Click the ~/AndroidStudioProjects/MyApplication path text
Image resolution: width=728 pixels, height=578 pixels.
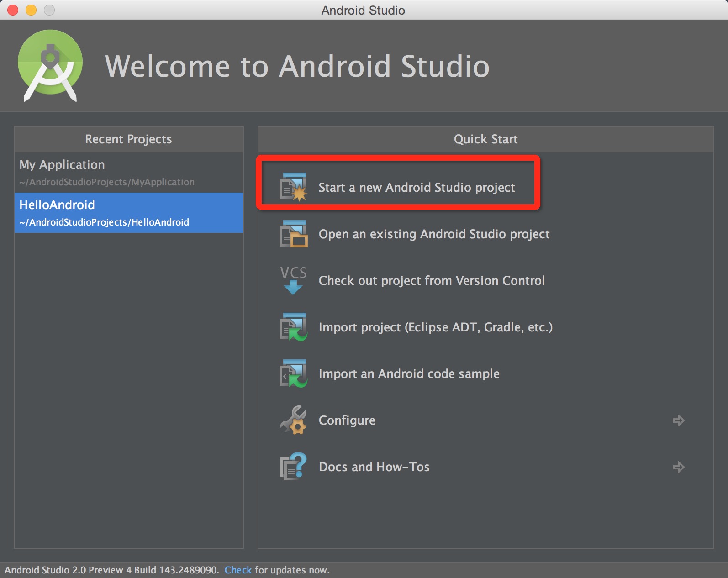pos(107,182)
